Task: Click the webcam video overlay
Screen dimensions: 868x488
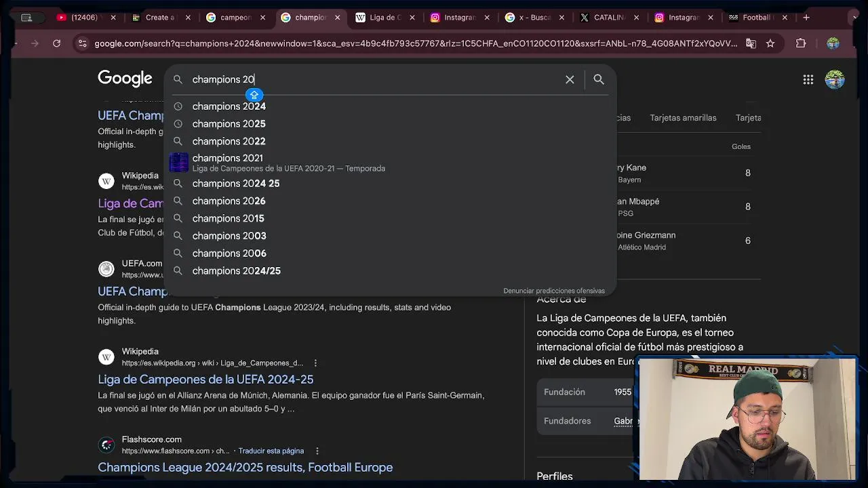Action: point(748,420)
